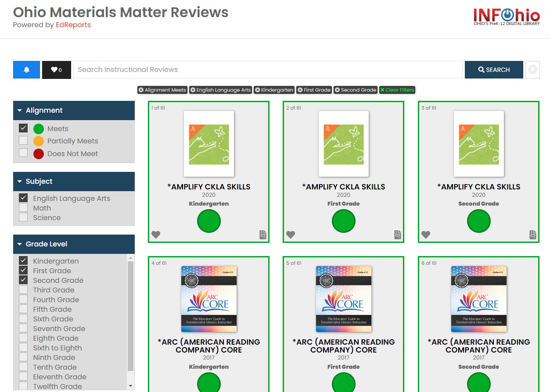550x392 pixels.
Task: Open ARC Core First Grade title
Action: point(344,346)
